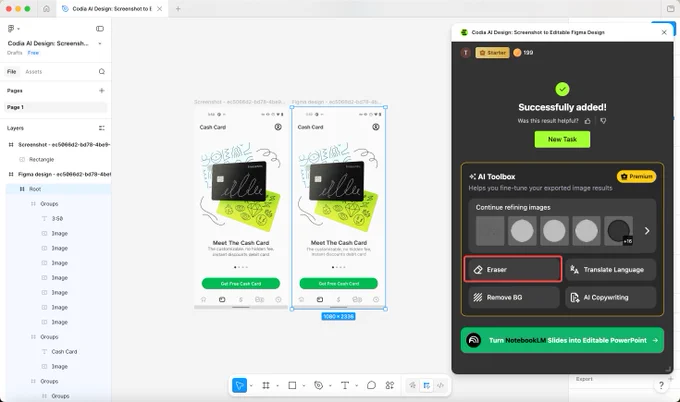Image resolution: width=680 pixels, height=402 pixels.
Task: Select the Move tool in bottom toolbar
Action: [239, 385]
